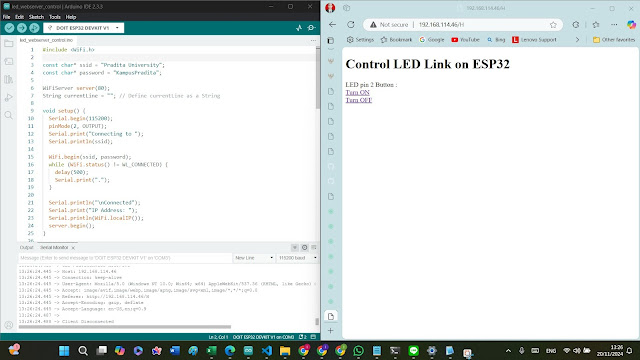Click the Edge profile avatar
Screen dimensions: 640x360
[x=330, y=8]
